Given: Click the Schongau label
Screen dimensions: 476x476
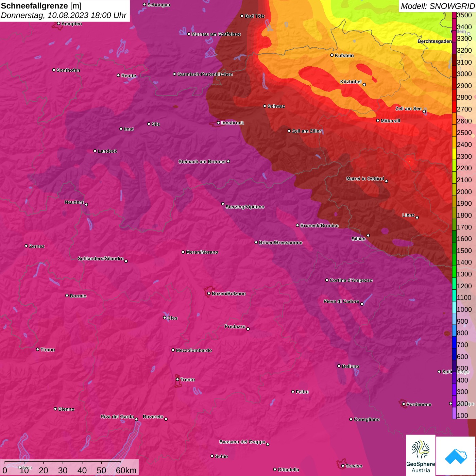Looking at the screenshot, I should 159,5.
